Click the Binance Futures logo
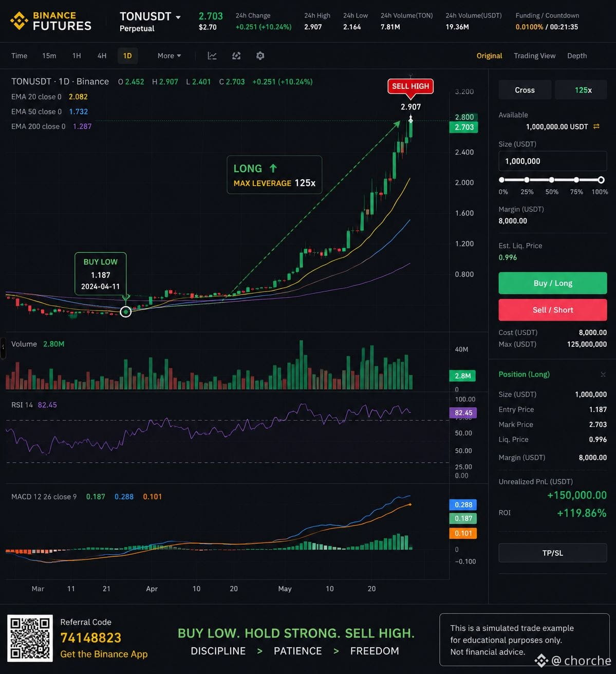 pyautogui.click(x=50, y=21)
